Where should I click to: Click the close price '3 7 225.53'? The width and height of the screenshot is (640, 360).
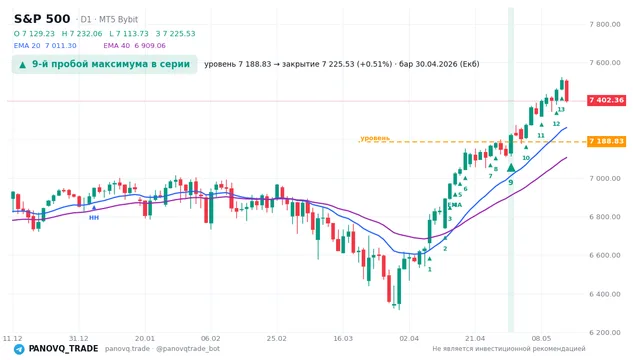[x=176, y=33]
